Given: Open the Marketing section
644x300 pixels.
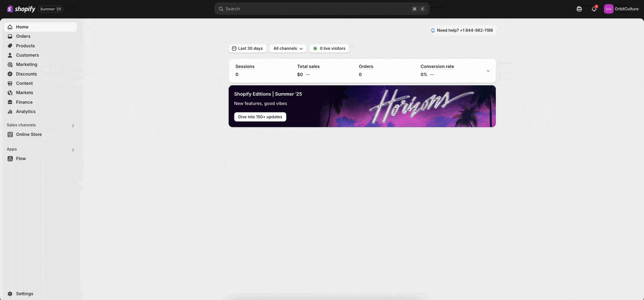Looking at the screenshot, I should coord(40,64).
